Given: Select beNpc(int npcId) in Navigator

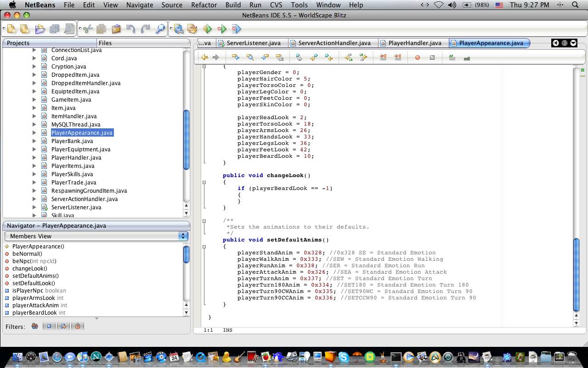Looking at the screenshot, I should pyautogui.click(x=34, y=261).
